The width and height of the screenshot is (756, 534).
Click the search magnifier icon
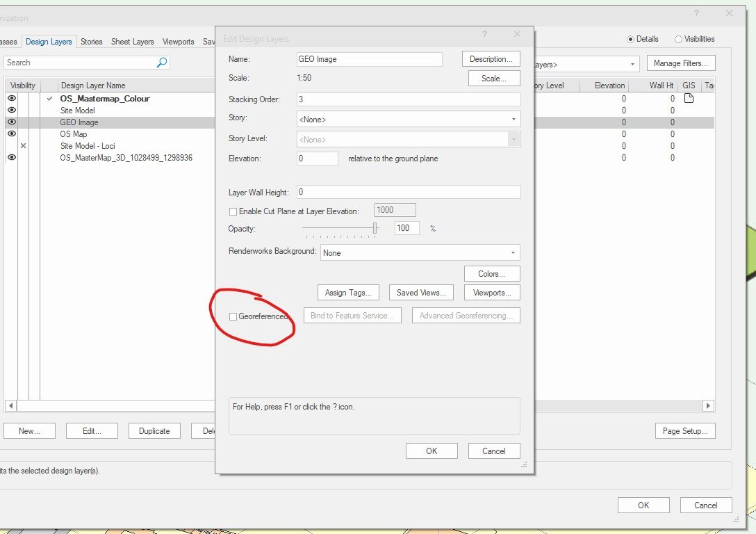click(x=162, y=63)
